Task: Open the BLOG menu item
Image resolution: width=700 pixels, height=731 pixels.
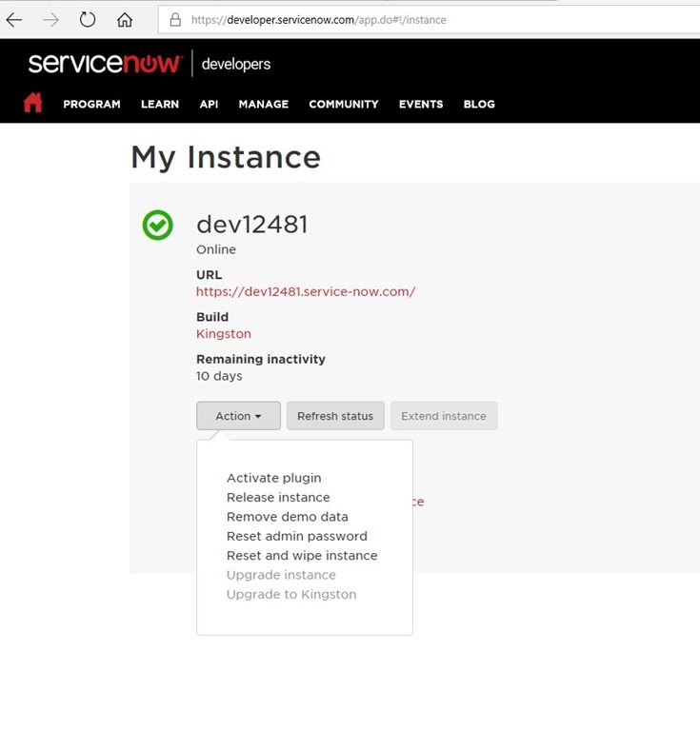Action: tap(479, 104)
